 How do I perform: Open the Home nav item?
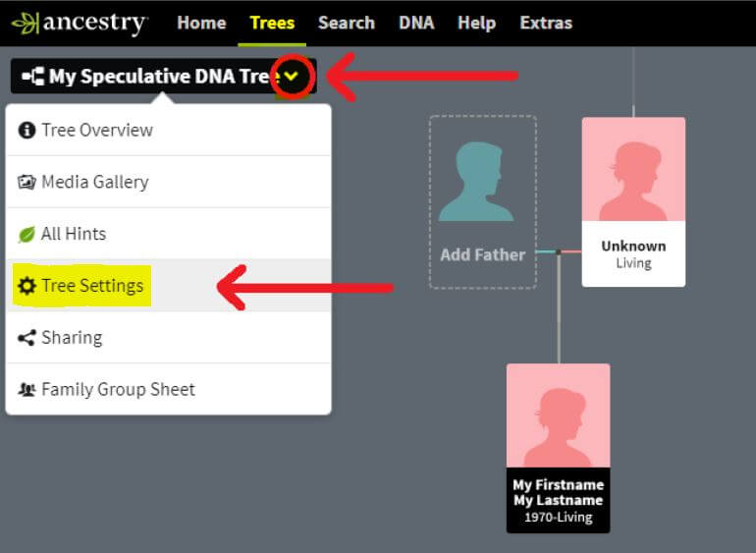click(x=201, y=23)
